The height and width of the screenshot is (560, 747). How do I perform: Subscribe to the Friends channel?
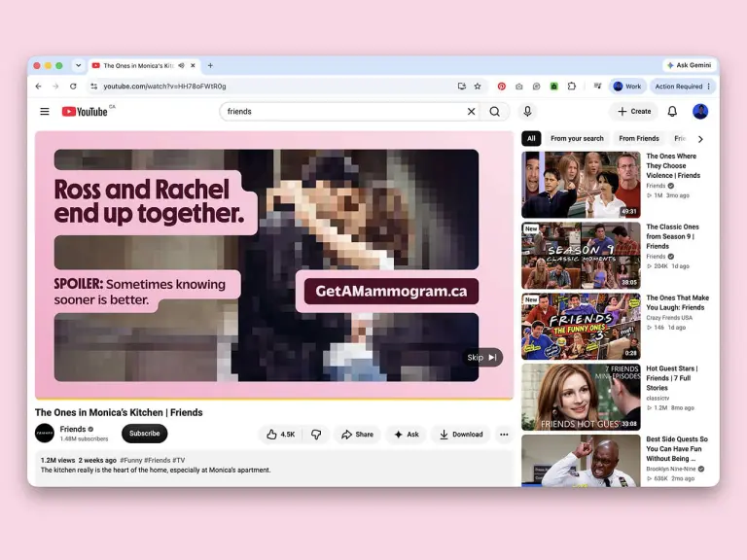coord(144,434)
